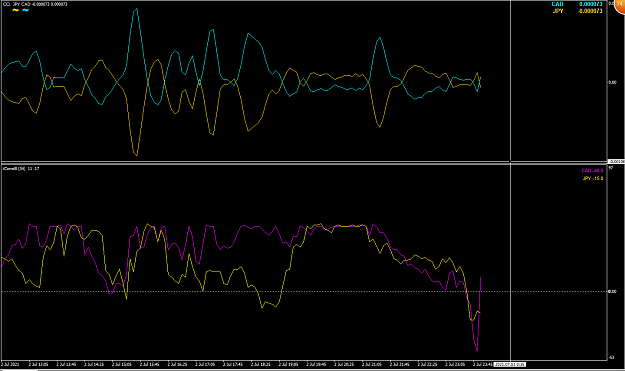This screenshot has width=625, height=371.
Task: Click the divider between the two indicator panels
Action: [x=304, y=162]
